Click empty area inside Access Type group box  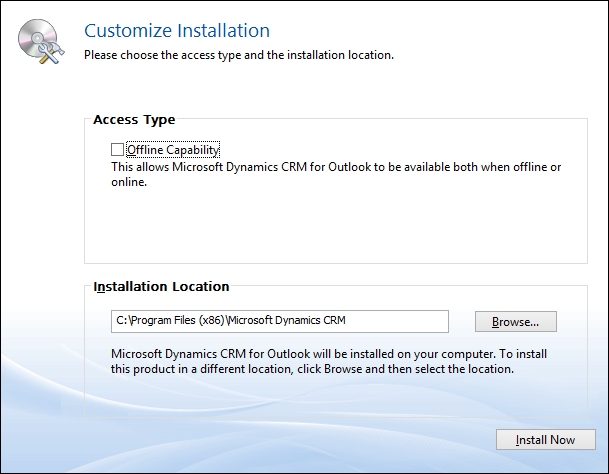pos(336,227)
